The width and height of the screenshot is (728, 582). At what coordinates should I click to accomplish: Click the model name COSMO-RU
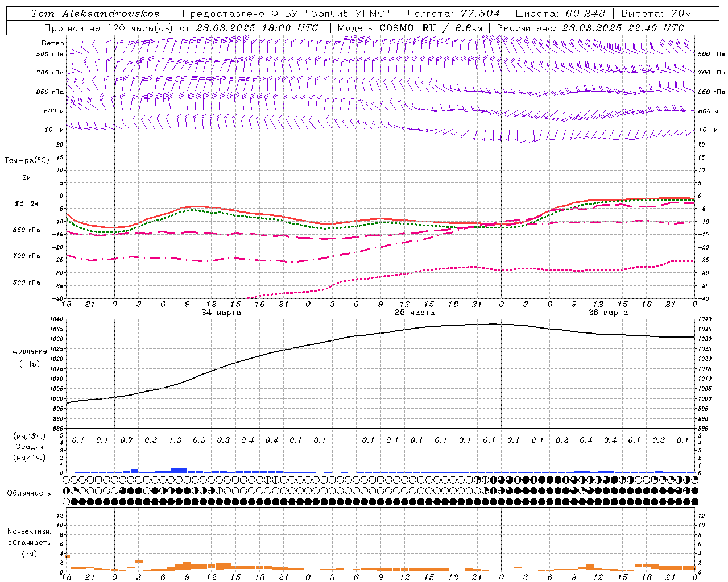click(x=407, y=27)
